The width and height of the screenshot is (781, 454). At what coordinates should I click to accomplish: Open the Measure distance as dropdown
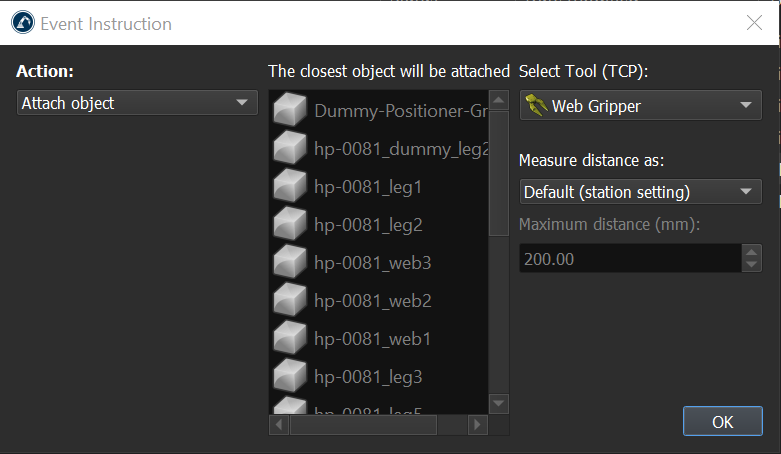pyautogui.click(x=640, y=192)
